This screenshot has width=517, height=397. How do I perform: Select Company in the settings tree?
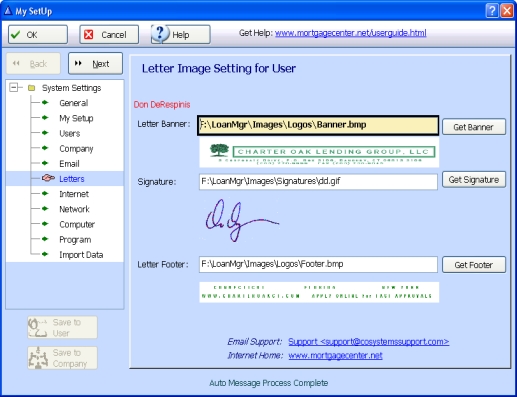point(76,149)
